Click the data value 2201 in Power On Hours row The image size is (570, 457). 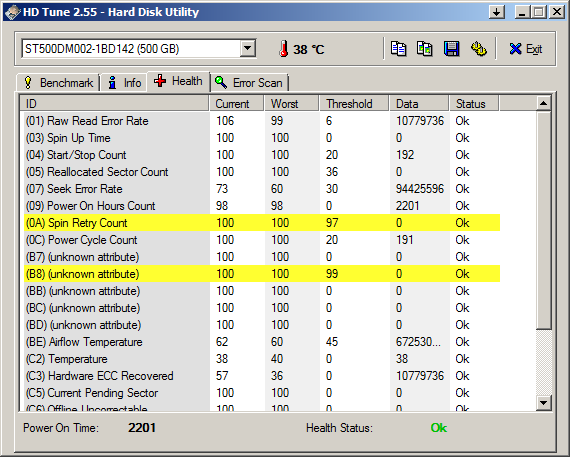407,206
